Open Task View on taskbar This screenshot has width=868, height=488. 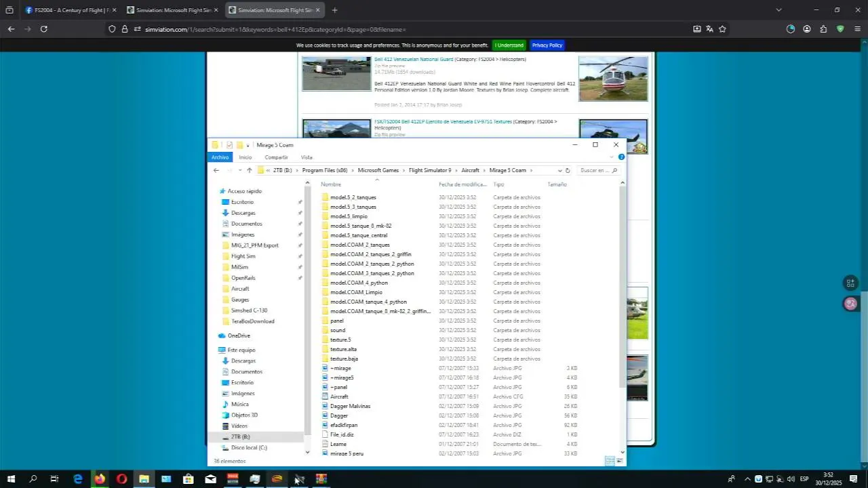[55, 479]
